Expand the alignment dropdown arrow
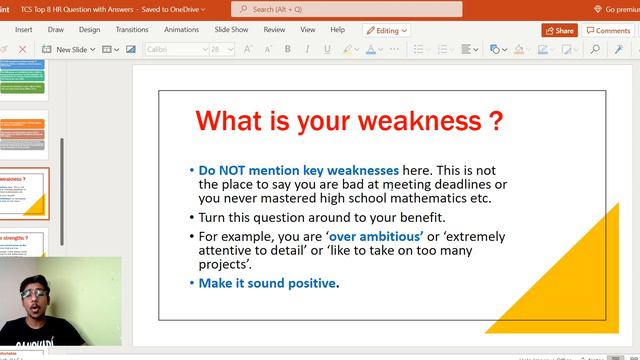The image size is (640, 360). pos(476,50)
